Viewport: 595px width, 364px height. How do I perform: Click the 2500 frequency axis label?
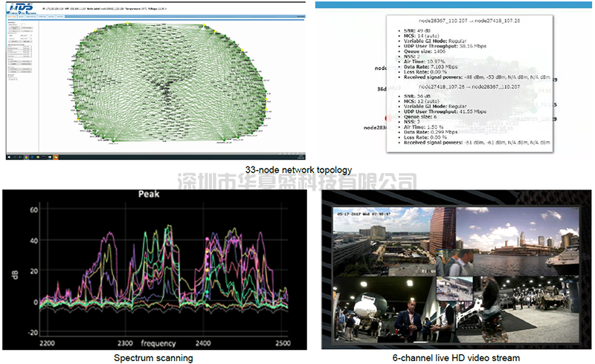tap(283, 343)
